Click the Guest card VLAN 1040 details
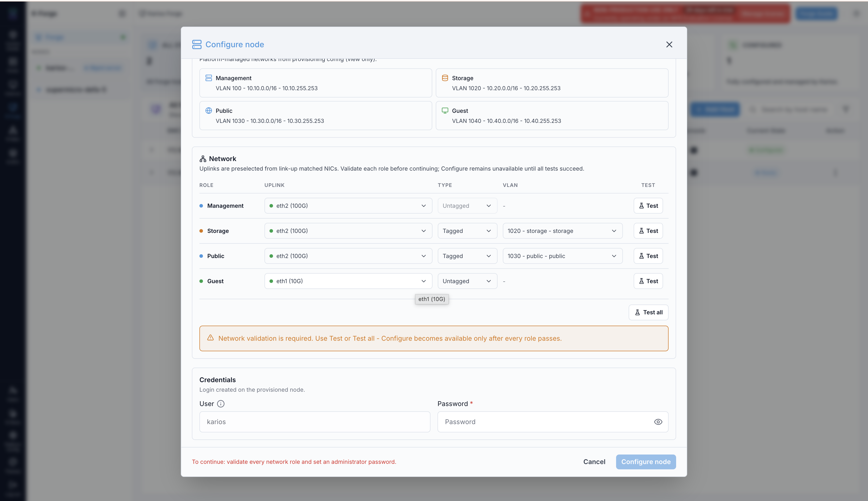 click(x=507, y=121)
